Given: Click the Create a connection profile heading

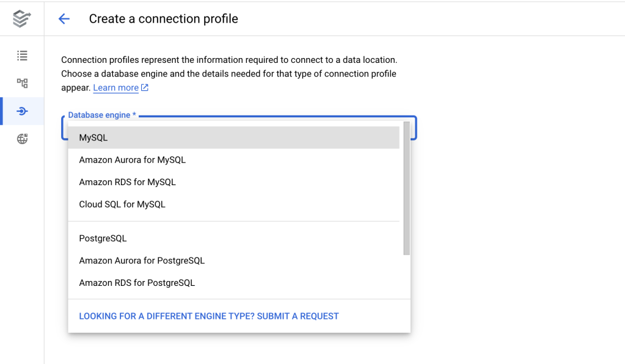Looking at the screenshot, I should tap(163, 19).
